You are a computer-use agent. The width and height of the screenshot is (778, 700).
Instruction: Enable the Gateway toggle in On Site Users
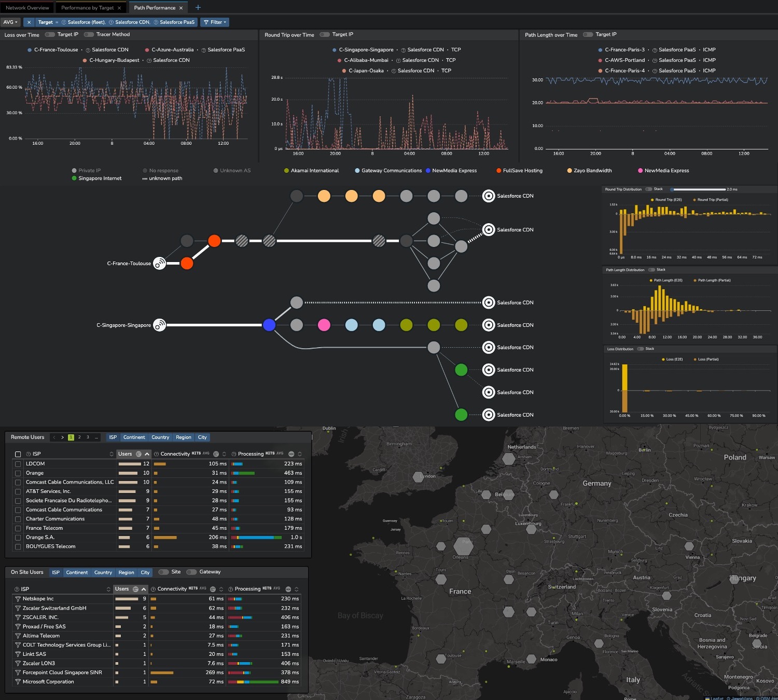click(x=191, y=572)
